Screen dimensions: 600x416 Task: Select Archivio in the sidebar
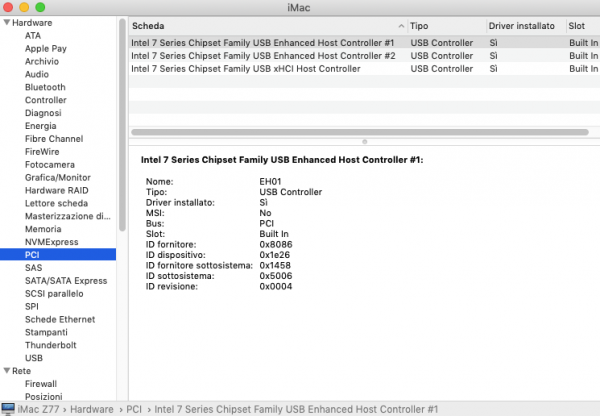[x=42, y=61]
